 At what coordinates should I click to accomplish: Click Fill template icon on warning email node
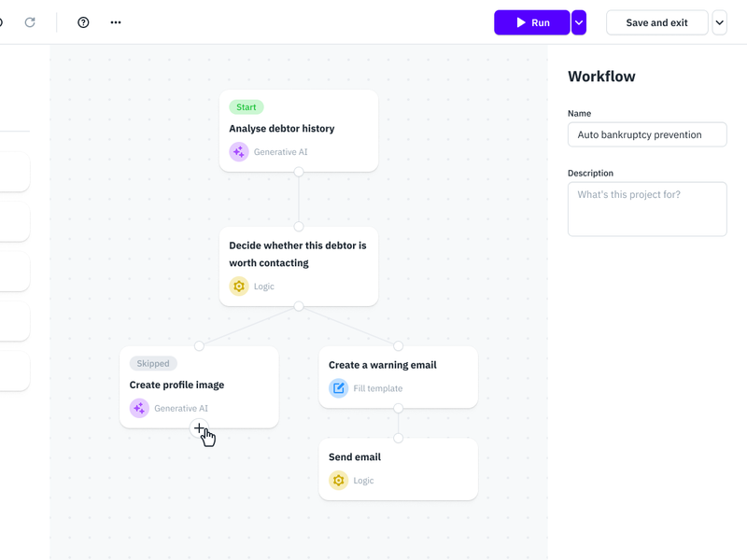coord(338,388)
